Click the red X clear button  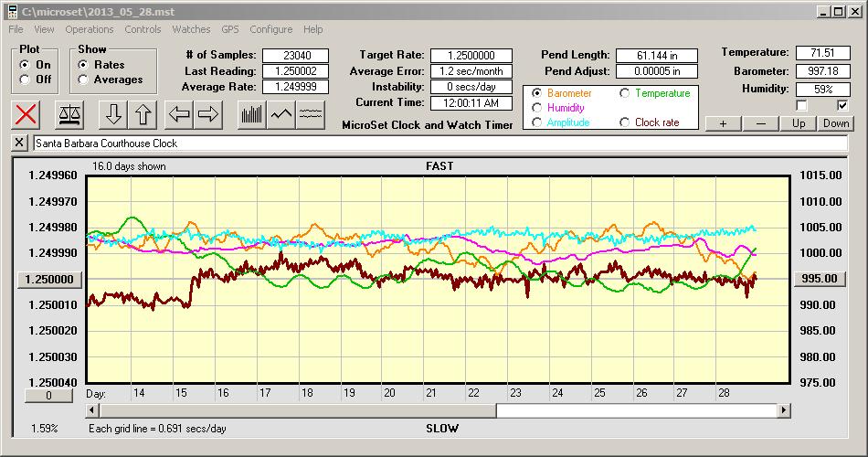point(26,114)
